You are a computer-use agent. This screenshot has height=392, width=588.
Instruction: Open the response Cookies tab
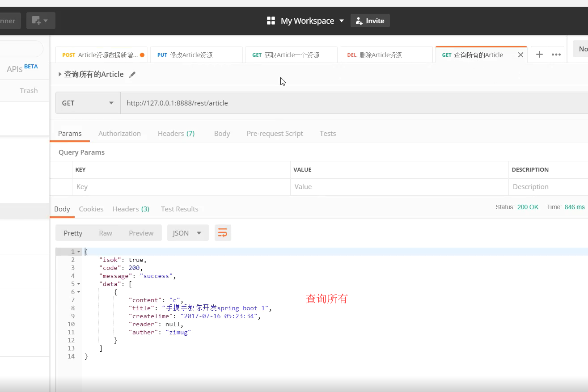tap(91, 209)
